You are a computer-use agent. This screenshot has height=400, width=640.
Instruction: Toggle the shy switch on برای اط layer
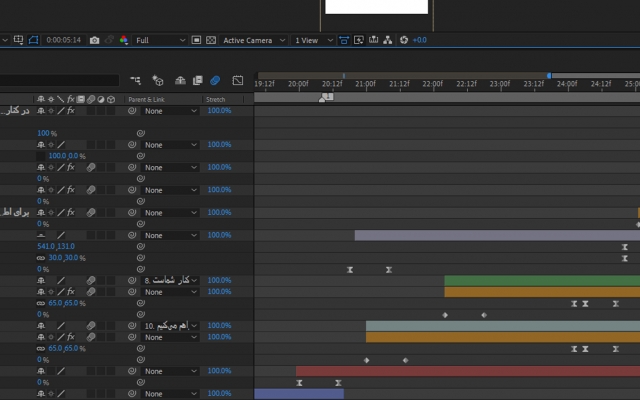pos(41,212)
